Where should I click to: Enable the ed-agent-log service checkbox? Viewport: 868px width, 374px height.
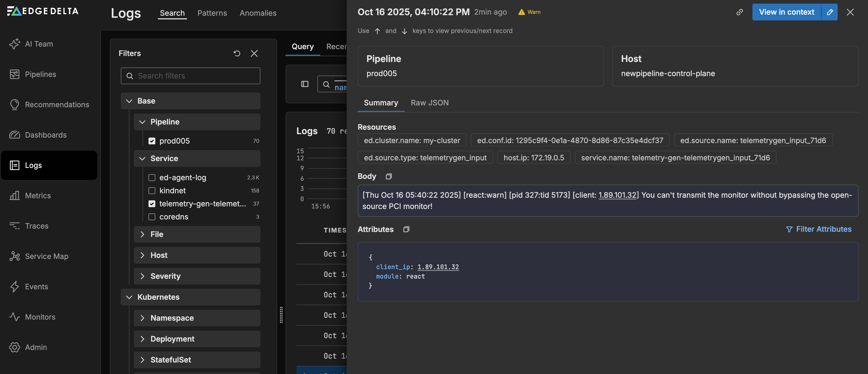[152, 177]
